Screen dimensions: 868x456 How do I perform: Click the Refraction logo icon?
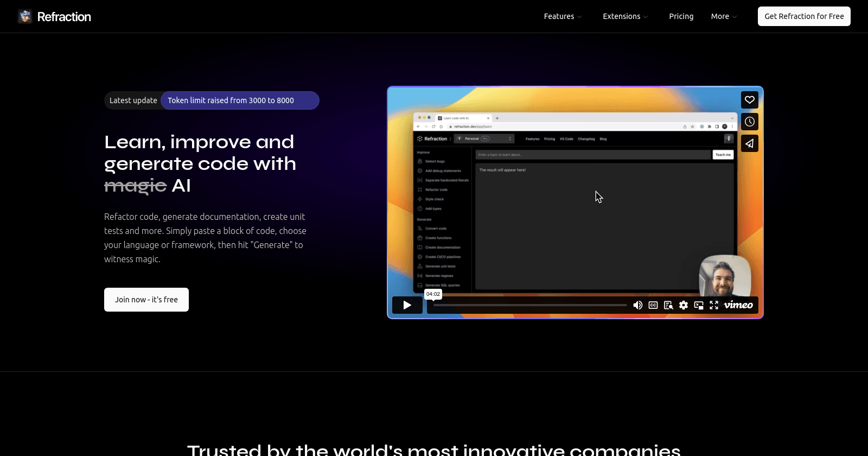click(x=25, y=16)
